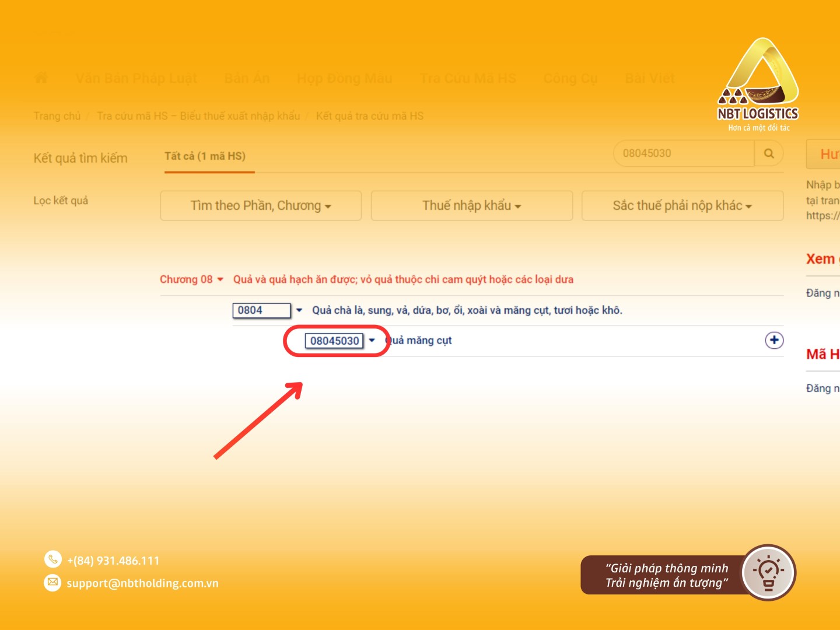Click the 08045030 HS code box
This screenshot has width=840, height=630.
(334, 341)
